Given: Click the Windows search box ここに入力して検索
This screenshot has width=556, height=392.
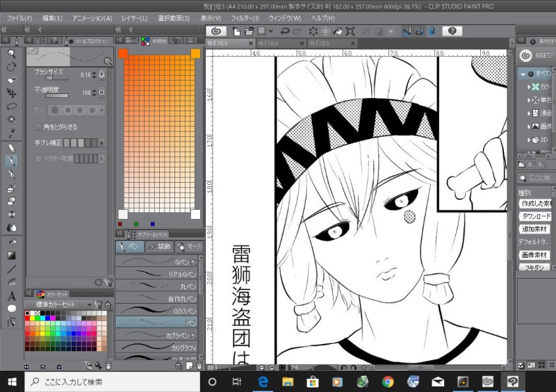Looking at the screenshot, I should click(x=113, y=382).
